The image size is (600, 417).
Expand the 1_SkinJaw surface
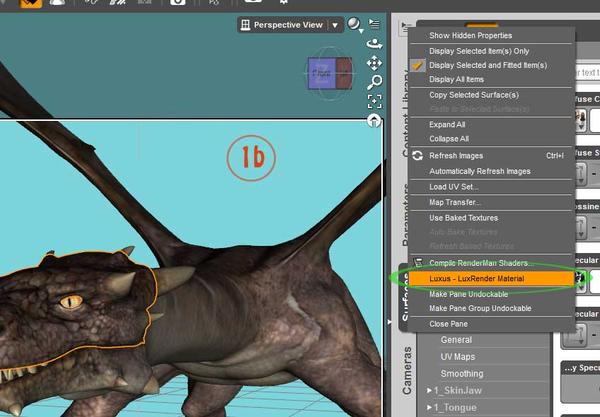click(x=429, y=390)
